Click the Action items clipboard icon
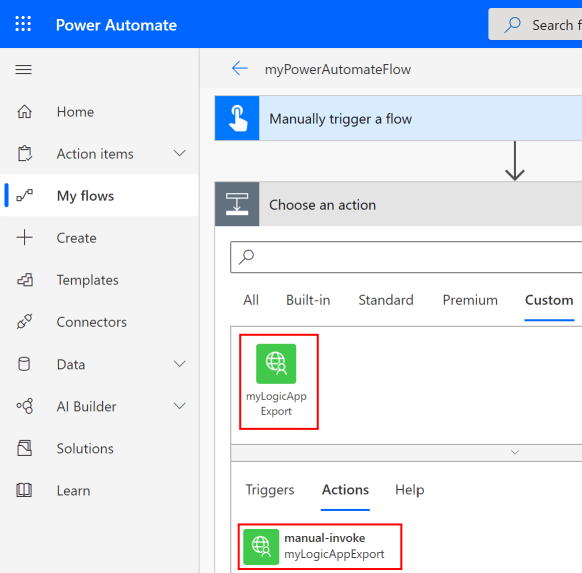The image size is (582, 573). [25, 153]
